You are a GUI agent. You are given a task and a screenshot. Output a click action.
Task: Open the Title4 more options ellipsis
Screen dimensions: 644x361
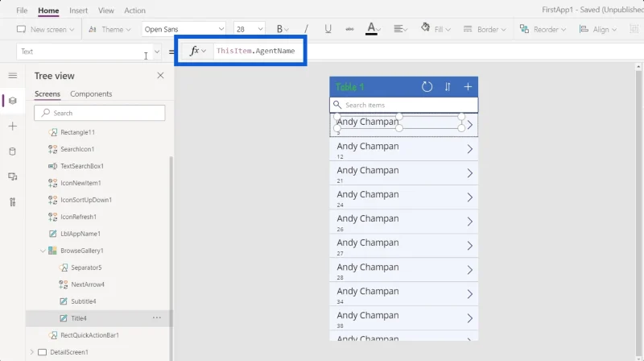point(157,317)
